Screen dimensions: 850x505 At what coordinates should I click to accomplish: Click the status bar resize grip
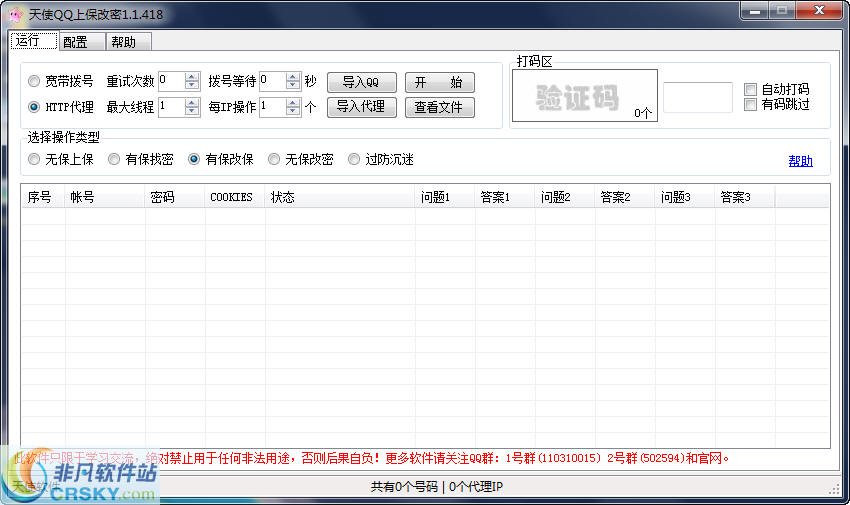coord(834,488)
